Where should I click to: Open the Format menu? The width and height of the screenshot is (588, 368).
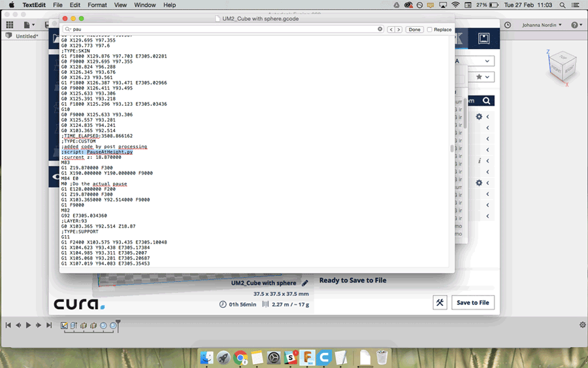tap(97, 5)
